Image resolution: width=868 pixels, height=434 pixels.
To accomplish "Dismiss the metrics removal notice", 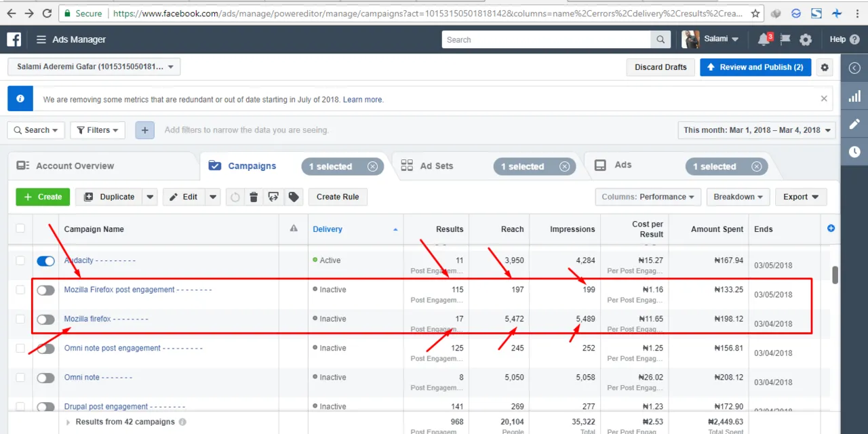I will [824, 99].
